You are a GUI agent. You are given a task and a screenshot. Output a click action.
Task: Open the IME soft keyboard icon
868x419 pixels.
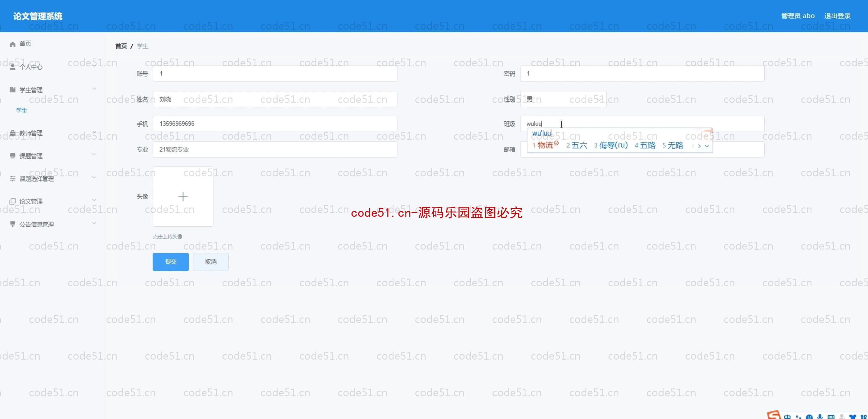coord(831,417)
